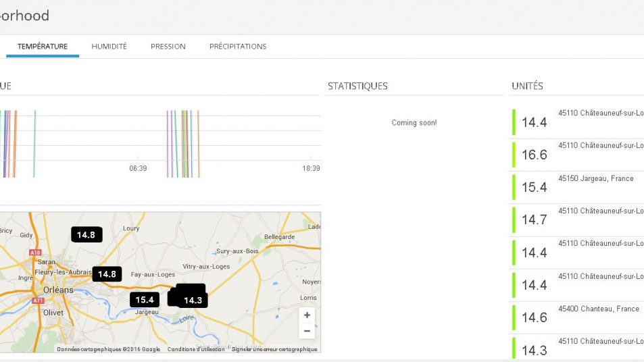Click the 18:39 time label on chart
644x362 pixels.
pyautogui.click(x=311, y=168)
